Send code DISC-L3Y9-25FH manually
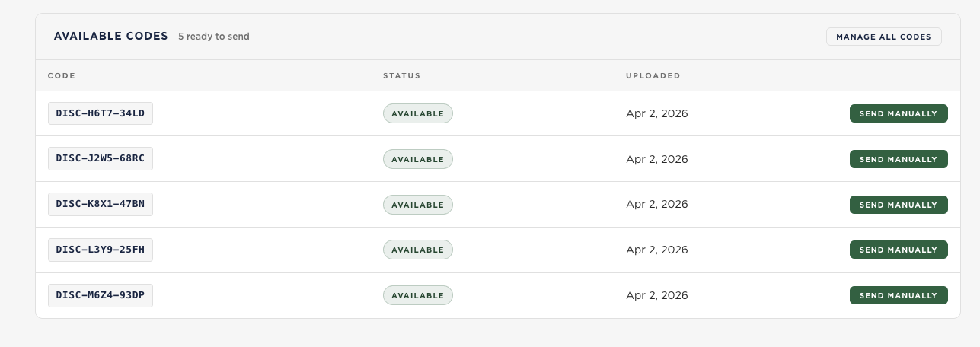This screenshot has height=347, width=980. pyautogui.click(x=899, y=250)
